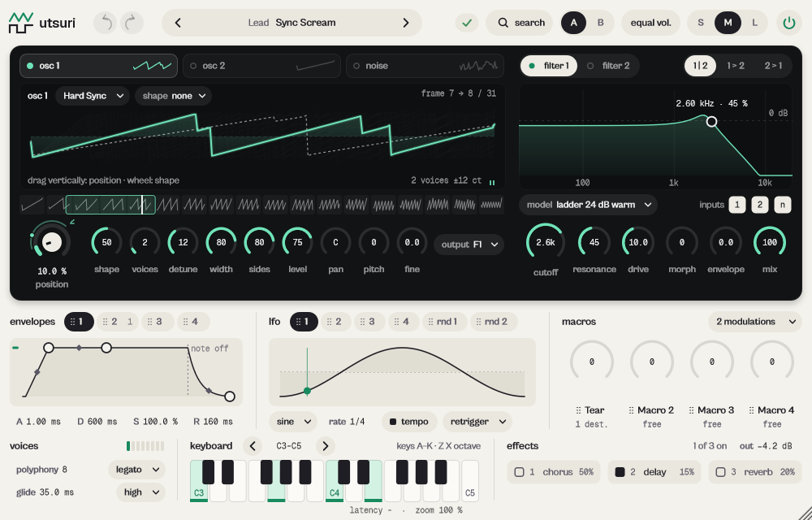
Task: Click the undo arrow button
Action: [105, 23]
